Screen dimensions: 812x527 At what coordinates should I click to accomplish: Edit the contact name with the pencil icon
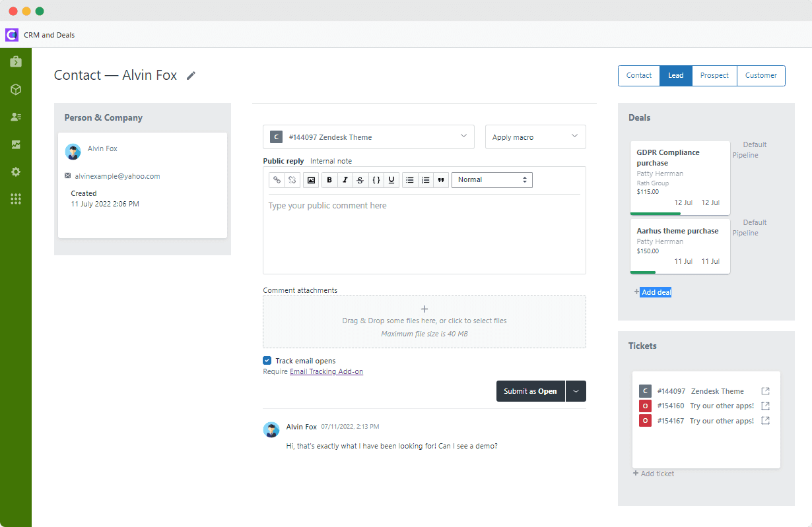(x=191, y=75)
